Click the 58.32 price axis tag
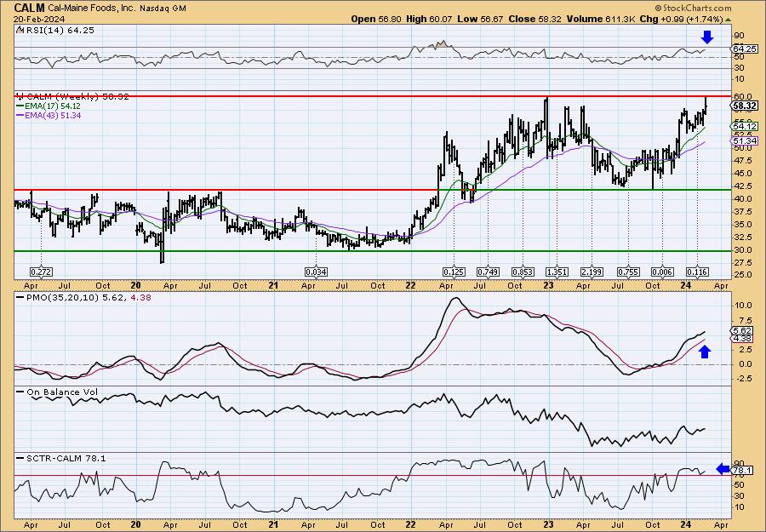 [x=745, y=106]
